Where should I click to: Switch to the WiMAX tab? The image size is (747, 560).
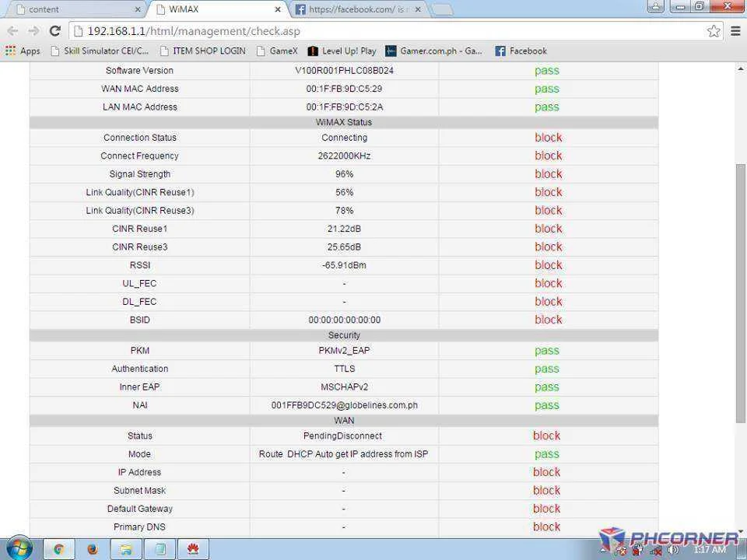[217, 9]
